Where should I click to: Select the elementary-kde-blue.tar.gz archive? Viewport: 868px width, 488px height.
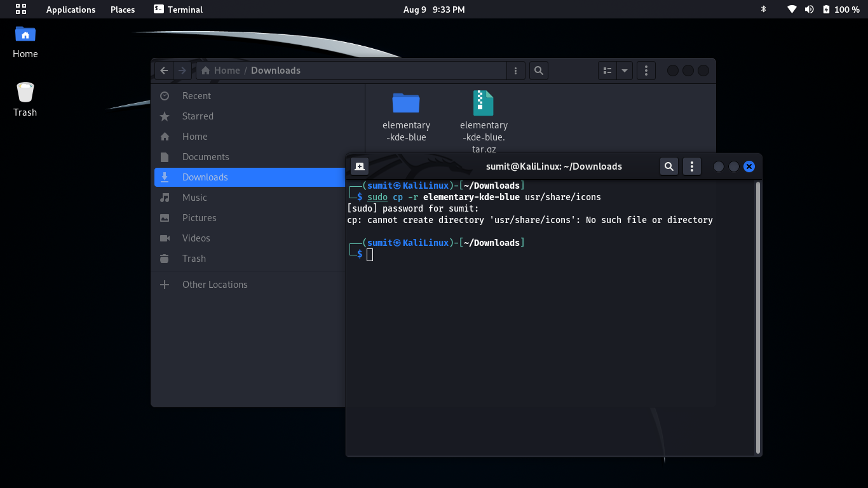point(483,103)
